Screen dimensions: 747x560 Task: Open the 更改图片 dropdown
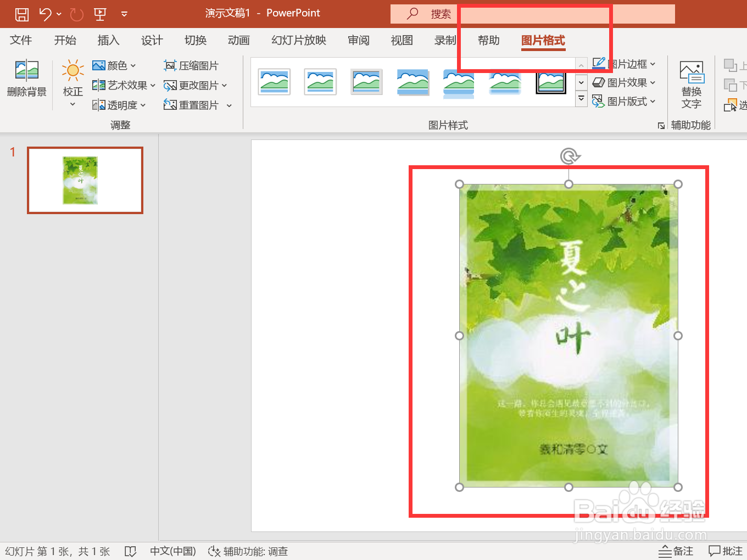(195, 85)
